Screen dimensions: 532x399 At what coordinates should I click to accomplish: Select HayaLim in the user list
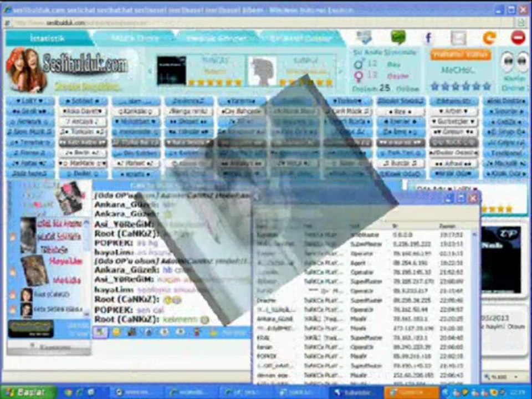(x=66, y=261)
